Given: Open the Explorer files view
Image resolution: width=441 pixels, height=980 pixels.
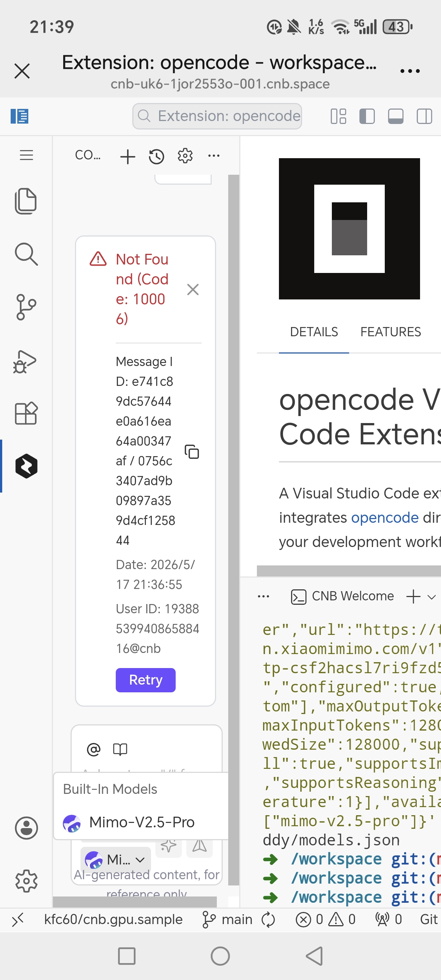Looking at the screenshot, I should (26, 201).
